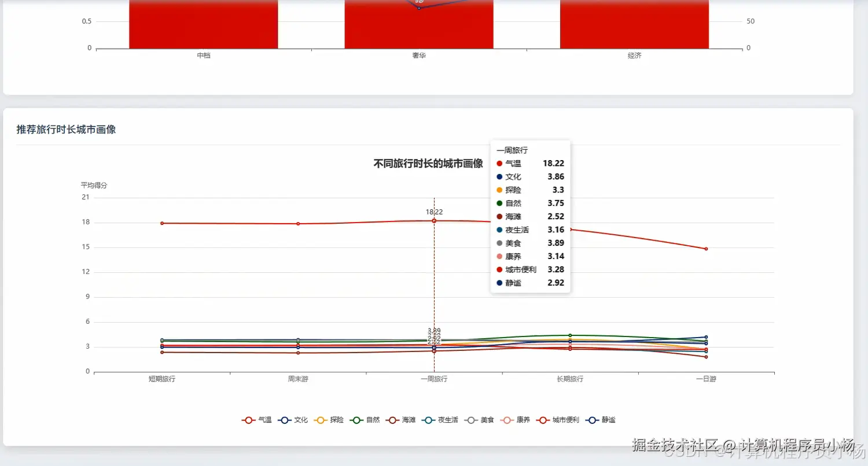
Task: Click the tooltip row 夜生活 3.16
Action: point(530,230)
